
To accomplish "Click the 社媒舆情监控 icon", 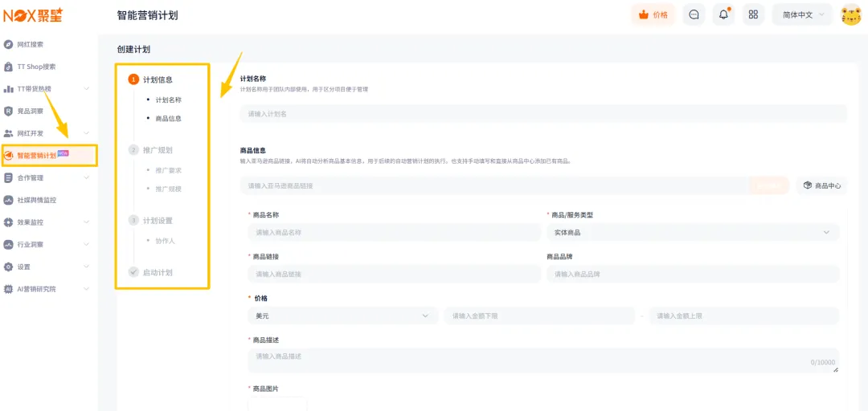I will pos(8,200).
